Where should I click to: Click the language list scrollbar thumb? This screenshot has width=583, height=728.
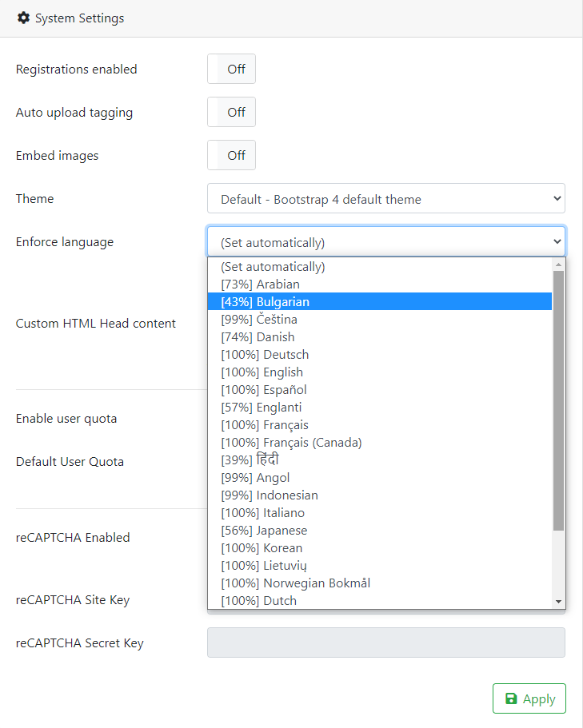(x=558, y=400)
